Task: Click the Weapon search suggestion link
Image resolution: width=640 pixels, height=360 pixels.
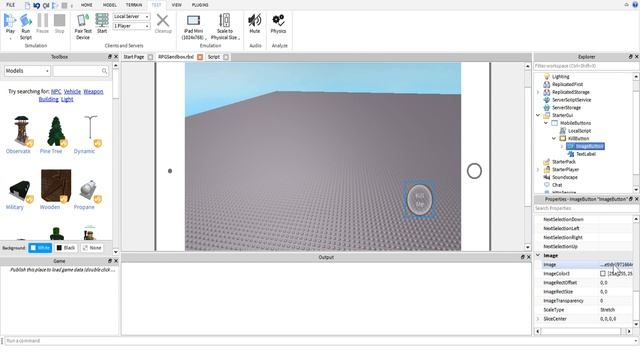Action: click(93, 91)
